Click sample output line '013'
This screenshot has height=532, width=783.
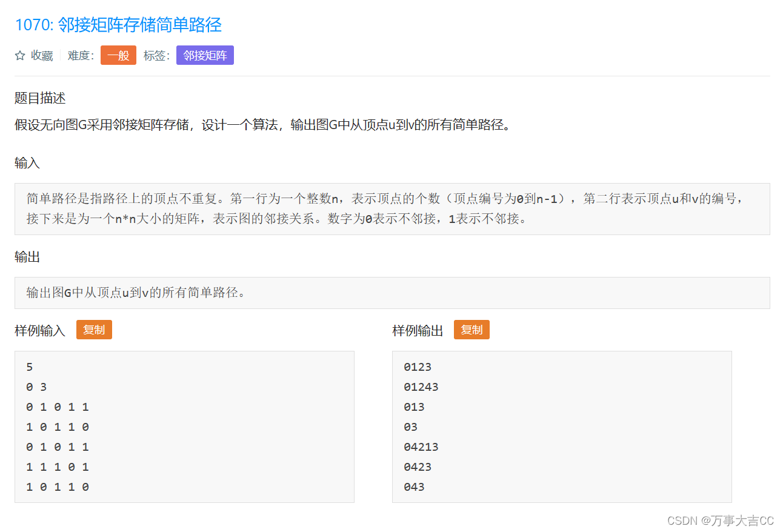tap(415, 407)
